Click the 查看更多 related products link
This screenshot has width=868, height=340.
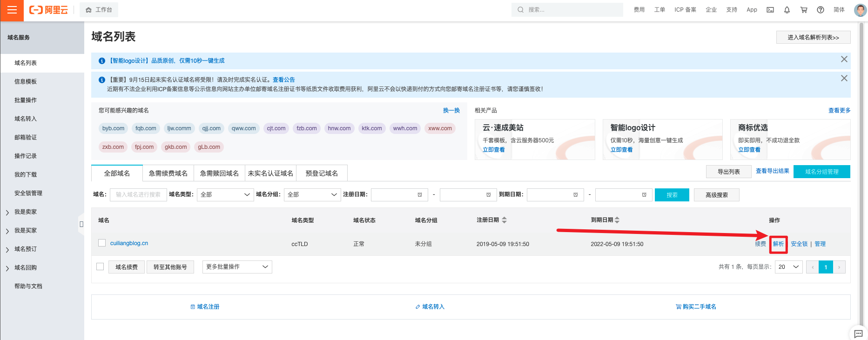coord(840,110)
